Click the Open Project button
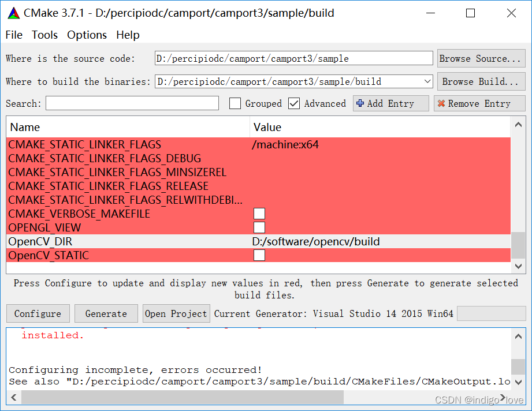 176,313
